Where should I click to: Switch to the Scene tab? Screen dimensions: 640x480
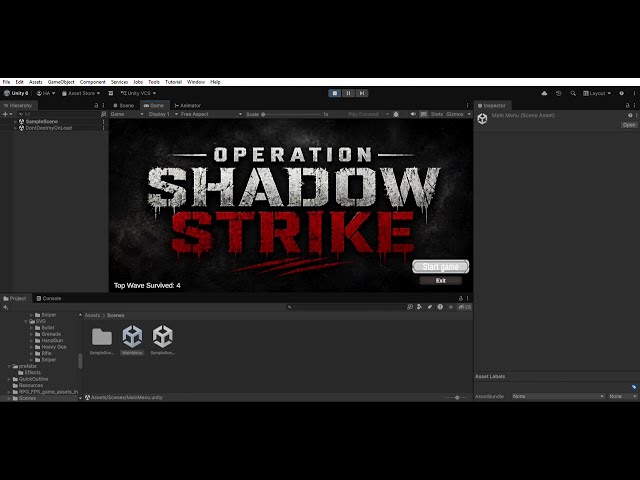124,105
